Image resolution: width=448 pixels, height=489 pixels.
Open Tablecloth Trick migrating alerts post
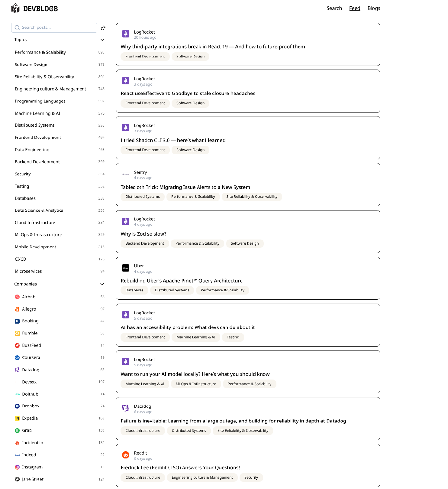click(x=185, y=187)
